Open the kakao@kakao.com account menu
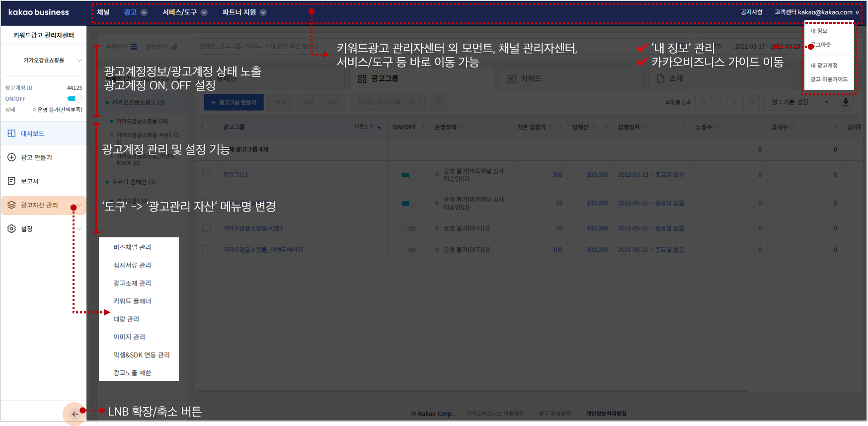The width and height of the screenshot is (868, 426). 829,12
